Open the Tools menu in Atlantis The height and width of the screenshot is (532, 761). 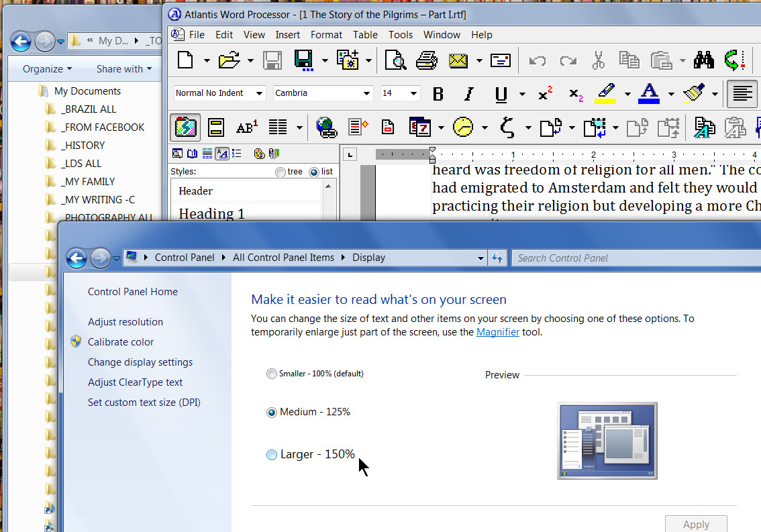(x=401, y=35)
